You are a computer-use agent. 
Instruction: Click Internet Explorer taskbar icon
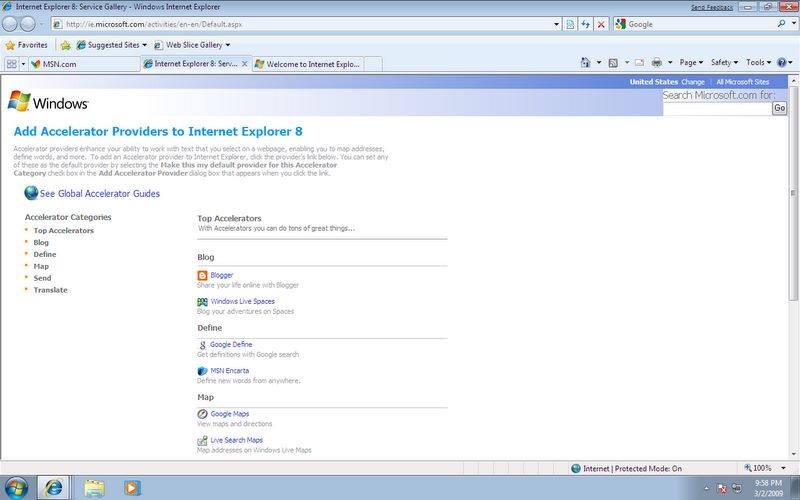(x=53, y=488)
